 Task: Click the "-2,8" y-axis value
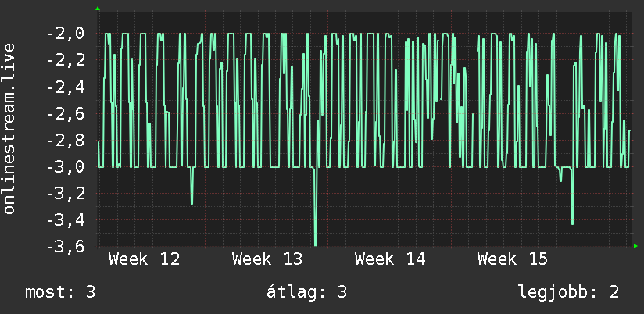(x=66, y=141)
